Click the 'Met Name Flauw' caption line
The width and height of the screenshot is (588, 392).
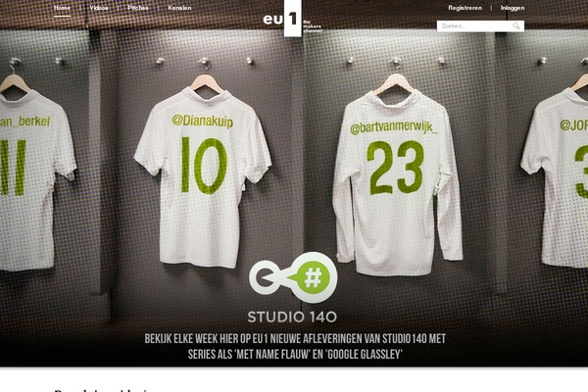click(295, 354)
